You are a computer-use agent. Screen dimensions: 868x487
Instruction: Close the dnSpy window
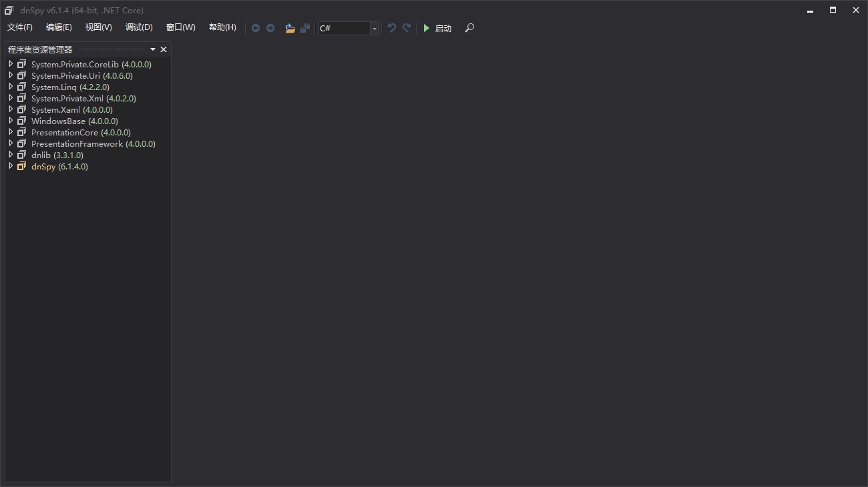pos(856,10)
